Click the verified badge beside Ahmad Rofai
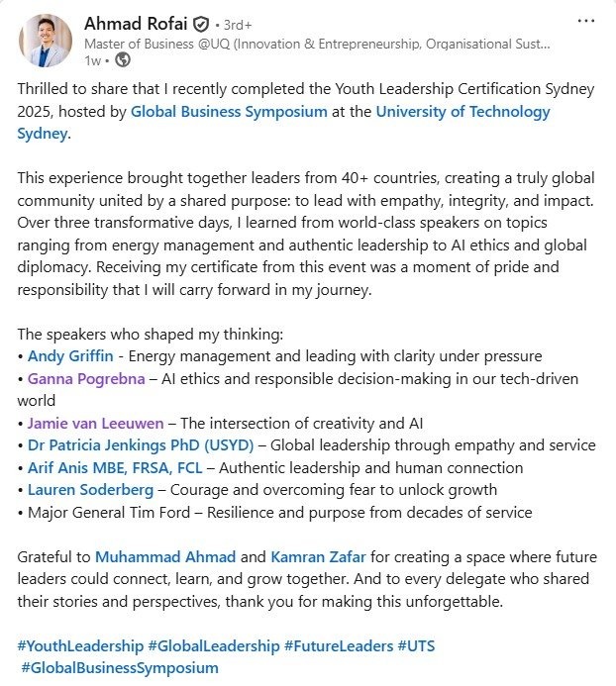 click(x=201, y=23)
